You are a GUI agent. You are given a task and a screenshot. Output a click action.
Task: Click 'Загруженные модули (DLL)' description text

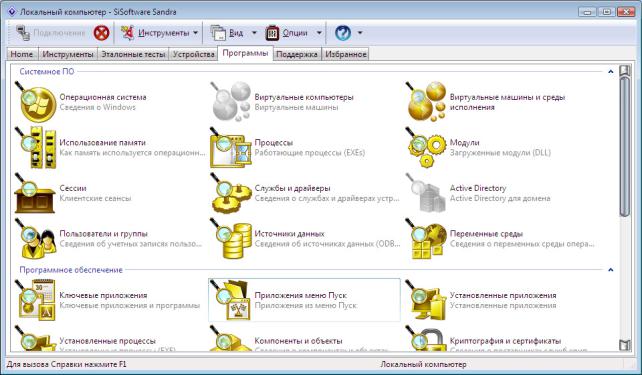(500, 153)
